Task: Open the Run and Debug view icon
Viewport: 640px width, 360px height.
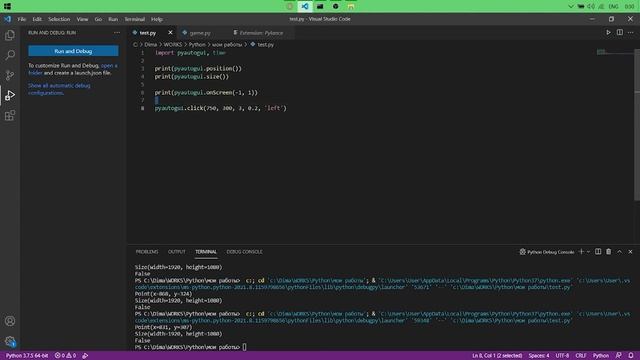Action: 10,95
